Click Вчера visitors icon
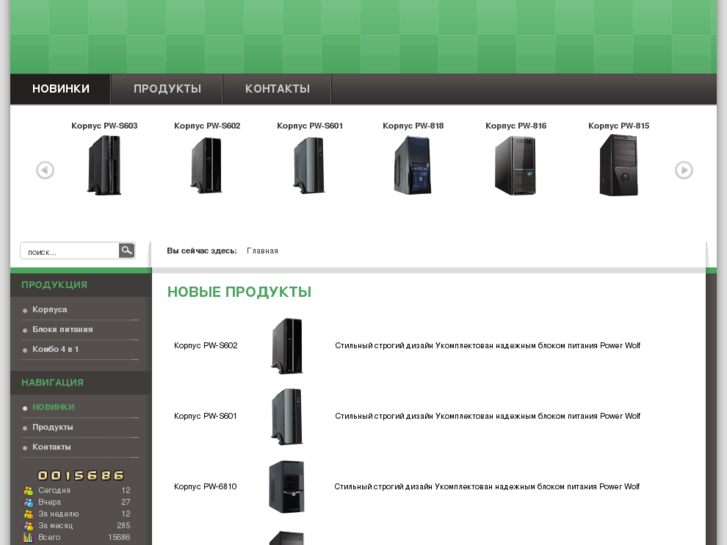727x545 pixels. point(28,502)
